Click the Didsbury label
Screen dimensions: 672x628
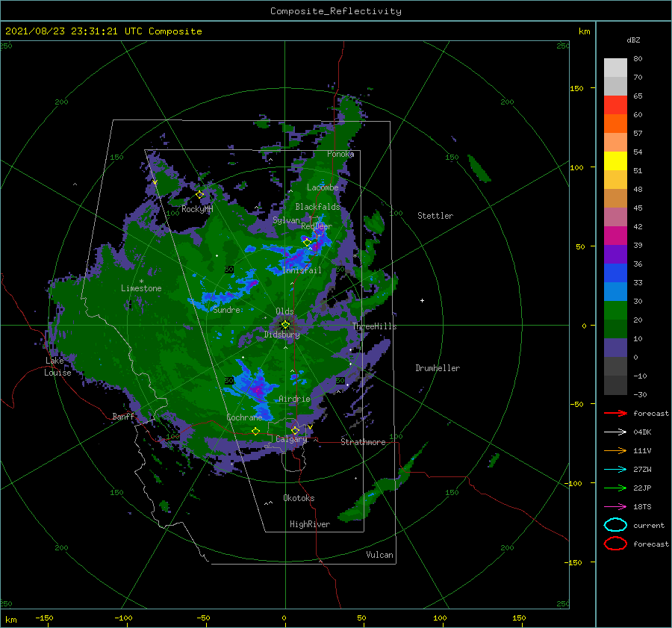pos(281,335)
